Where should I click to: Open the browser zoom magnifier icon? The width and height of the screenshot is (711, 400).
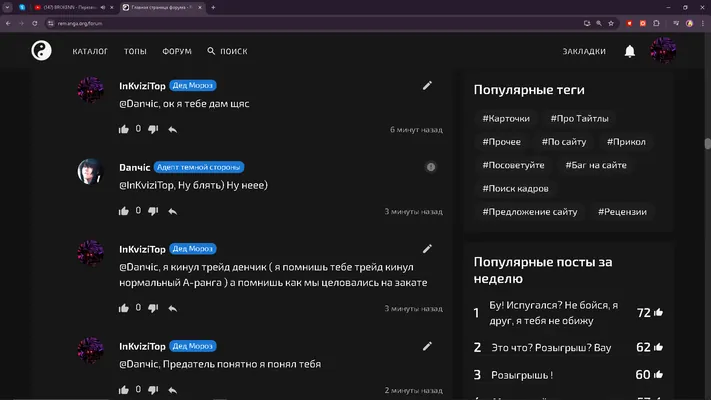click(599, 23)
